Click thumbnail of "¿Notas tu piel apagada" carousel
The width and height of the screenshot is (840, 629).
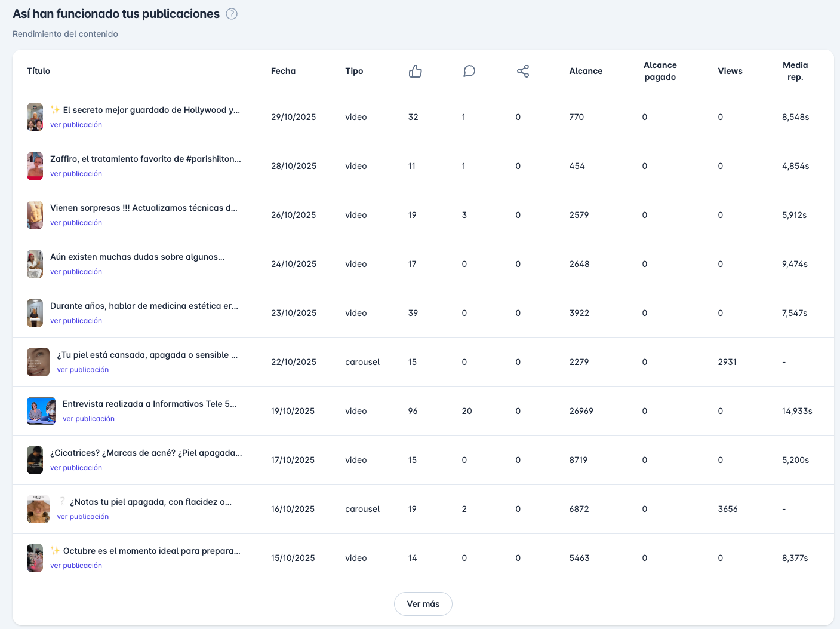click(38, 509)
